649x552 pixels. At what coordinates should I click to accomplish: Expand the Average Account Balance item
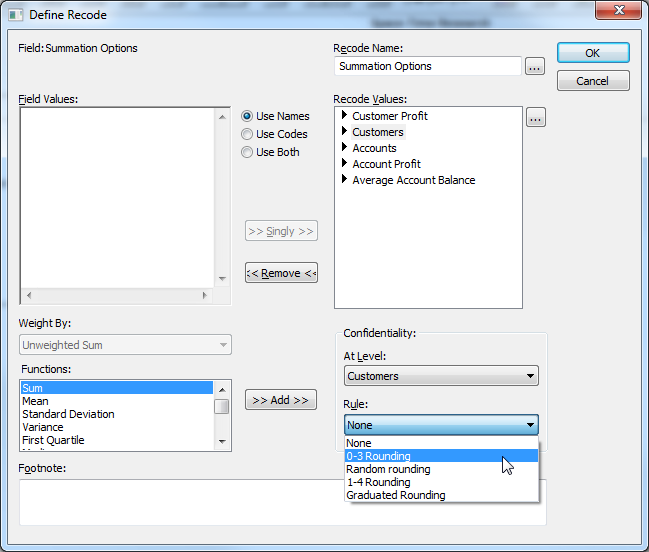pyautogui.click(x=345, y=180)
